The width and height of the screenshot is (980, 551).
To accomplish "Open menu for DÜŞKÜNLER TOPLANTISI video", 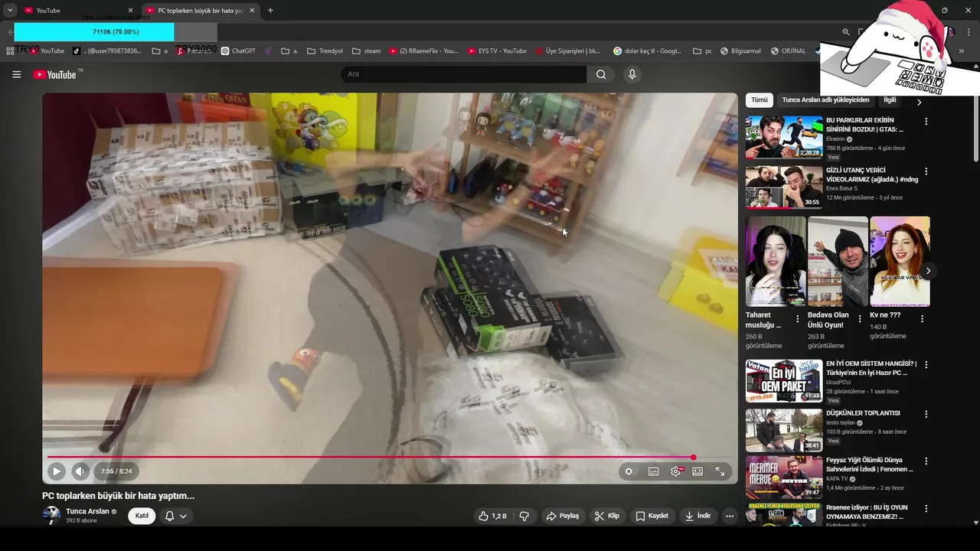I will [926, 414].
